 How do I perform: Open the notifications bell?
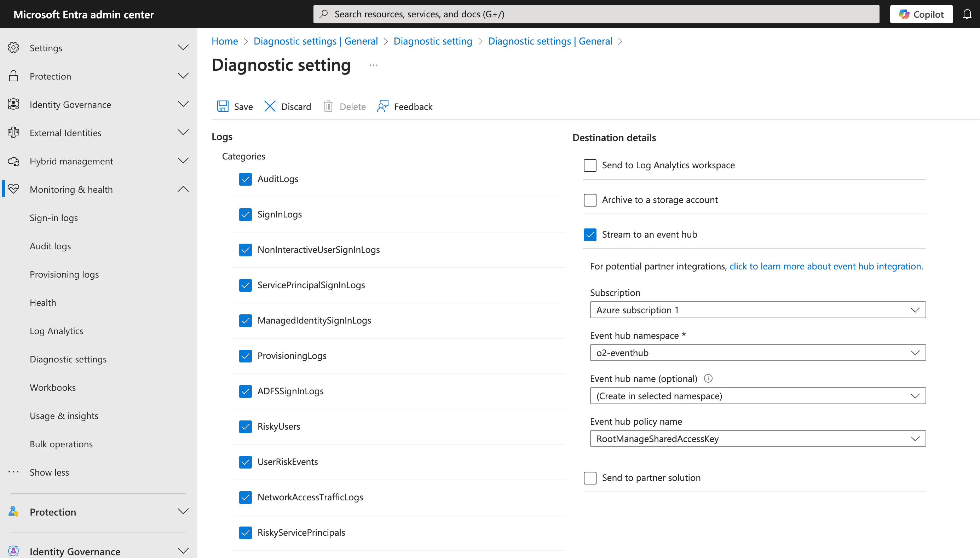(967, 14)
